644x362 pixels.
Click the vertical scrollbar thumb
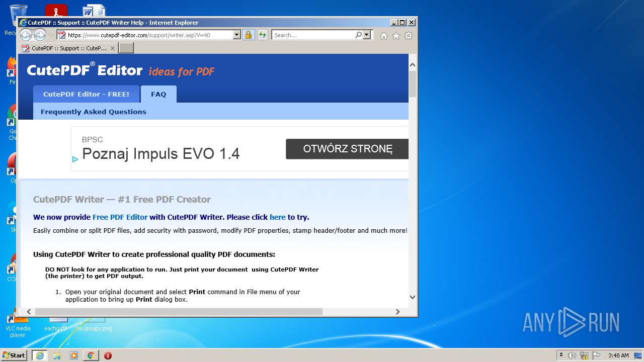click(413, 83)
